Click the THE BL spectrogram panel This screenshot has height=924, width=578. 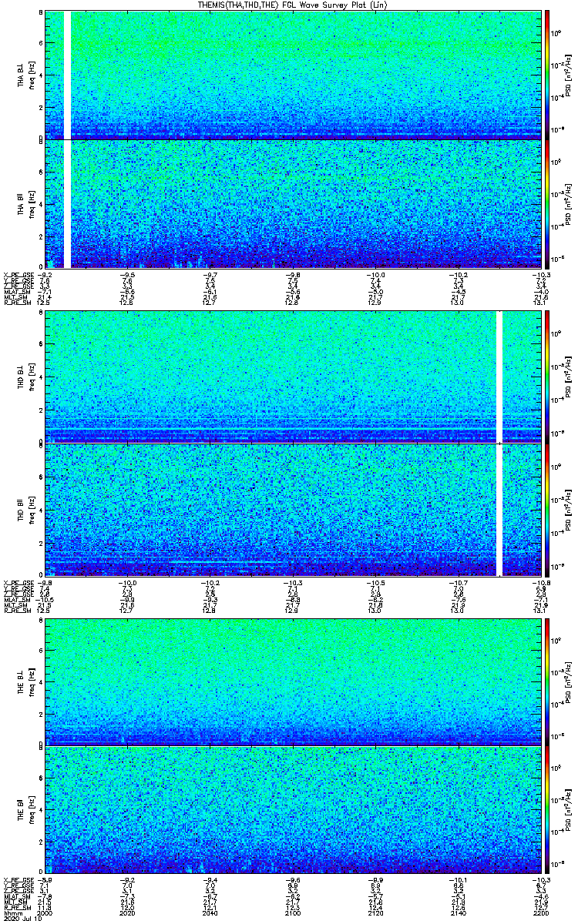tap(293, 681)
